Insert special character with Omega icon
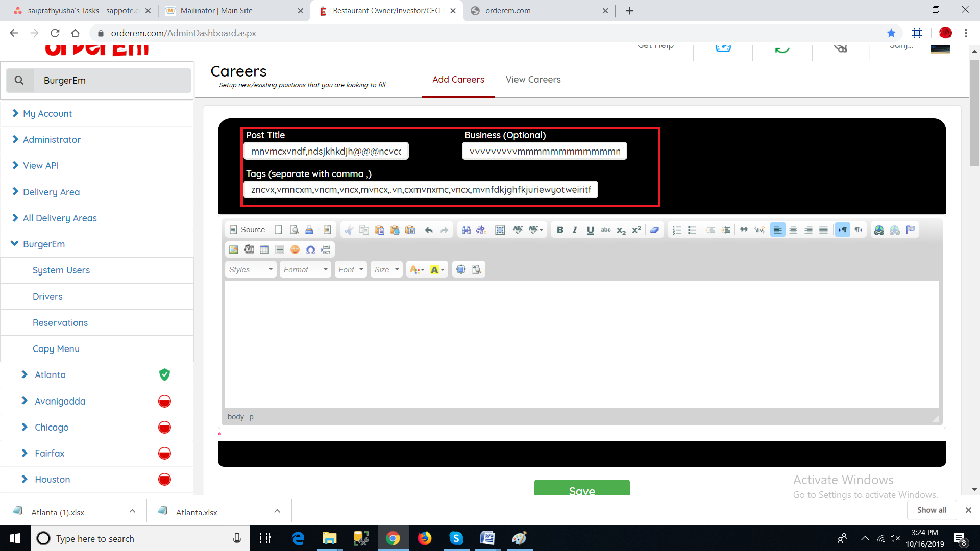 pos(310,249)
